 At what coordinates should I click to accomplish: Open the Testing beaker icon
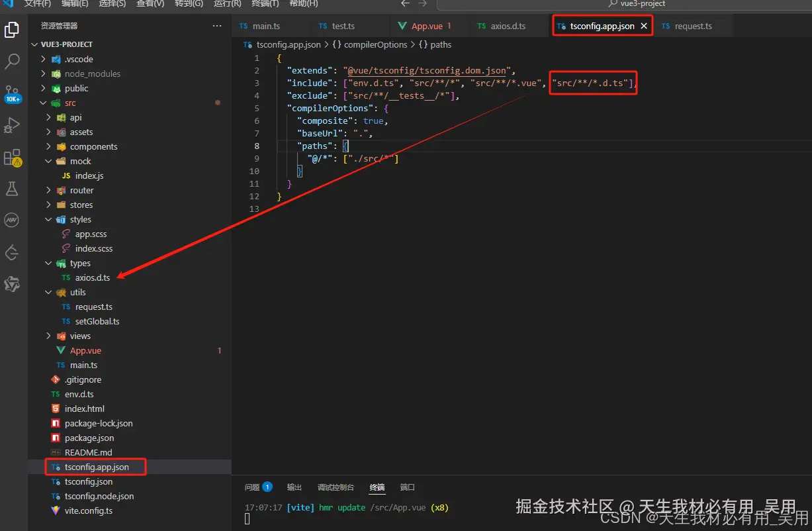(x=12, y=189)
